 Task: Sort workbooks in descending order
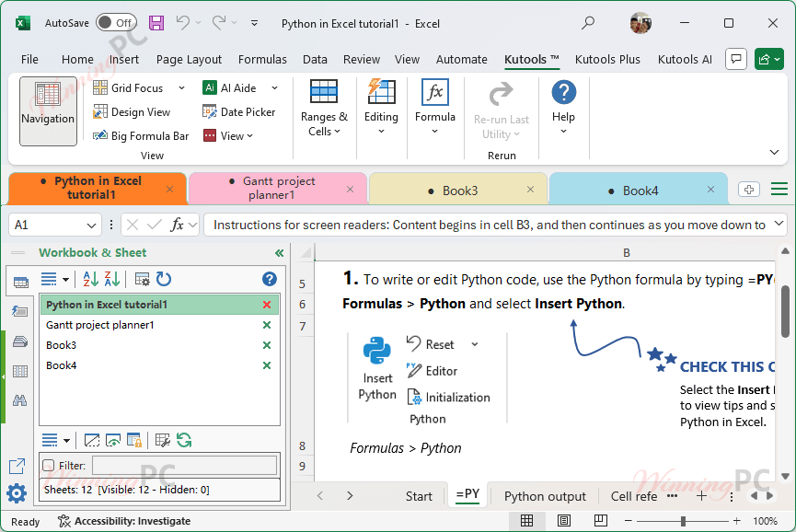112,279
